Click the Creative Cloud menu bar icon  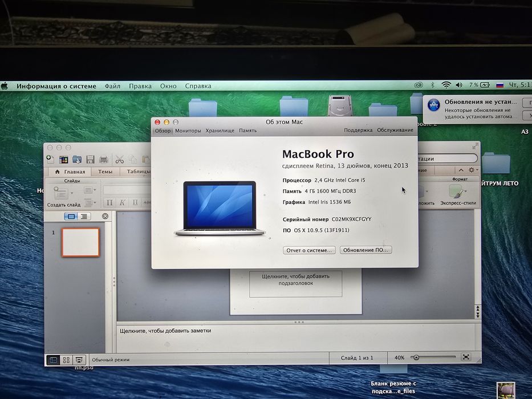(419, 85)
